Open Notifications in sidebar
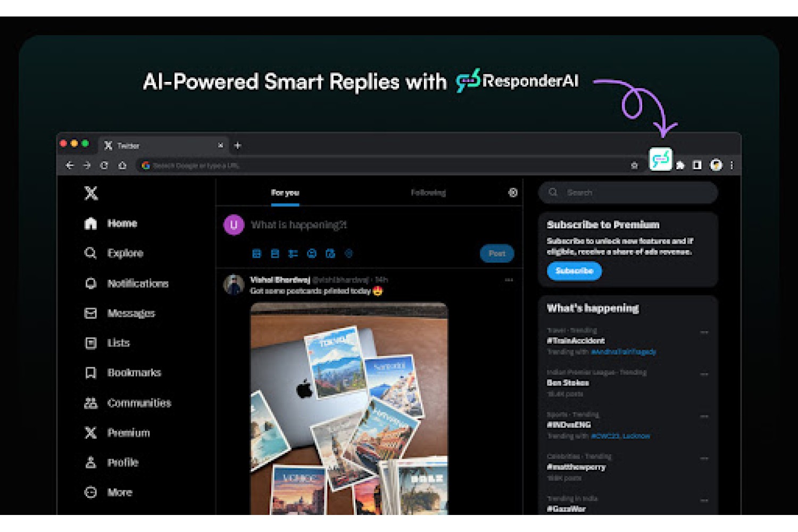 click(127, 284)
